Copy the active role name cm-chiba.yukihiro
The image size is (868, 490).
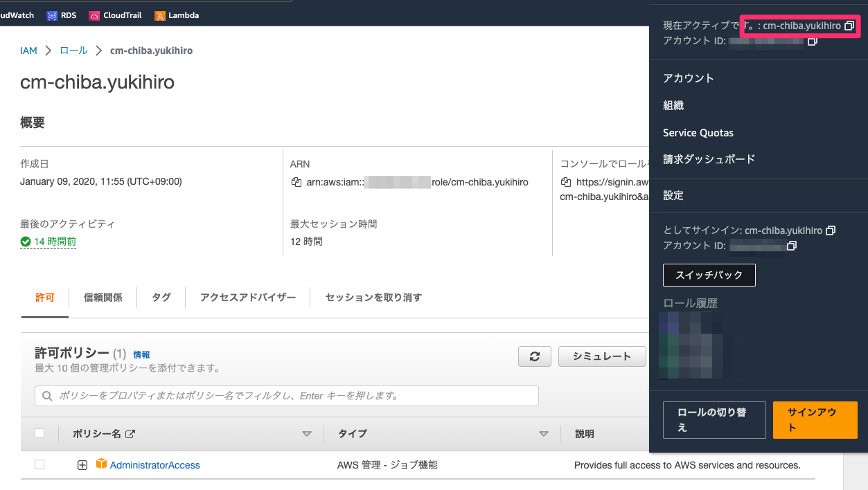(849, 25)
